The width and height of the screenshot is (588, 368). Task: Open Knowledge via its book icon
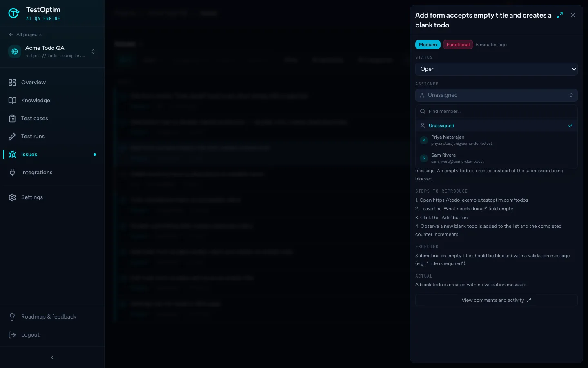point(12,101)
